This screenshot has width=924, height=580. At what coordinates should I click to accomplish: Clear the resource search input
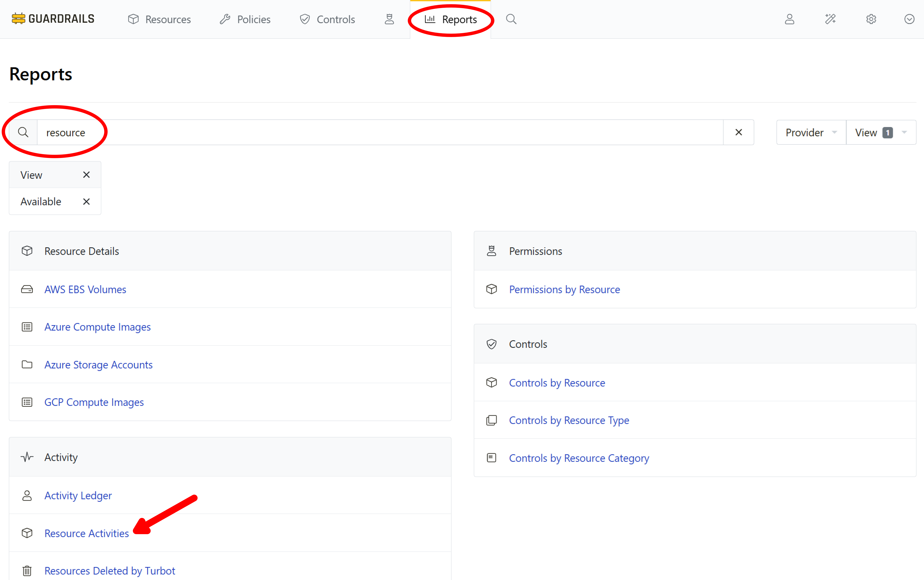click(738, 132)
